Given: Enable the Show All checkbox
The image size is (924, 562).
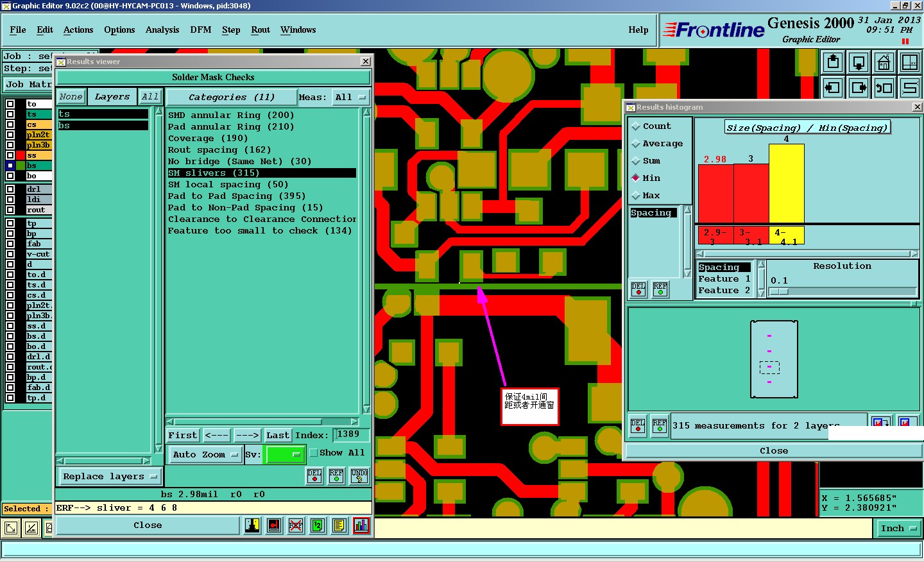Looking at the screenshot, I should pyautogui.click(x=314, y=453).
